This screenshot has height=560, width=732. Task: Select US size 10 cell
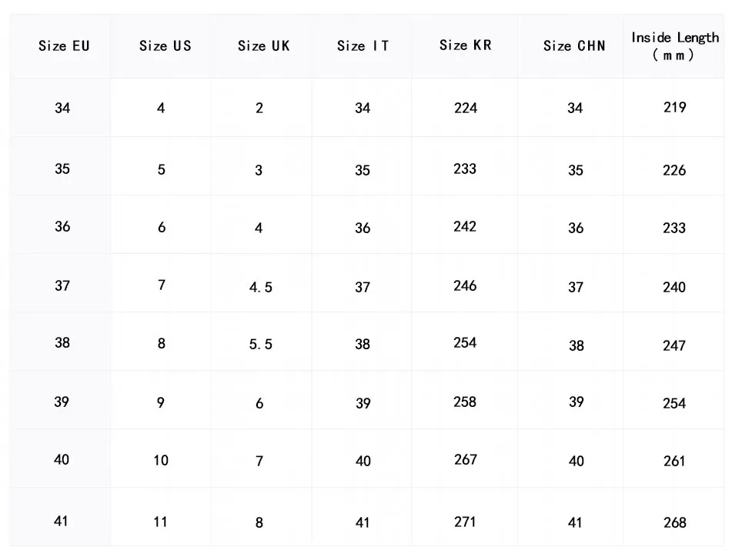pyautogui.click(x=160, y=460)
